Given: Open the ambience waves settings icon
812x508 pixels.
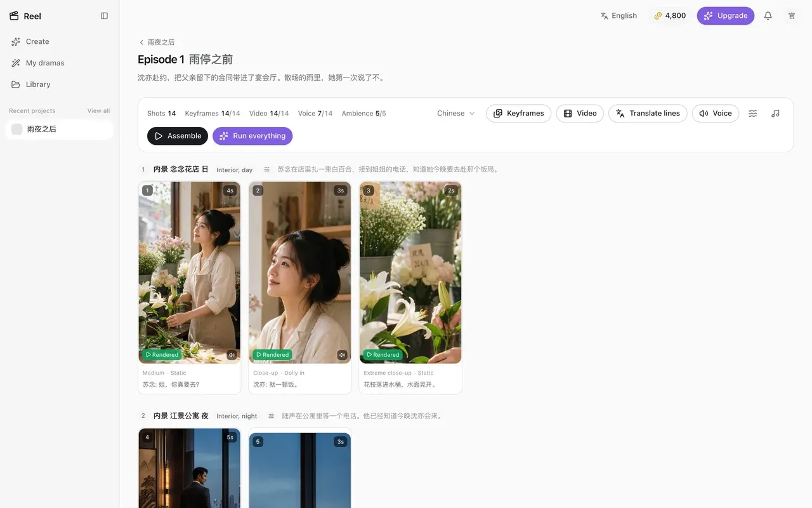Looking at the screenshot, I should [x=753, y=113].
